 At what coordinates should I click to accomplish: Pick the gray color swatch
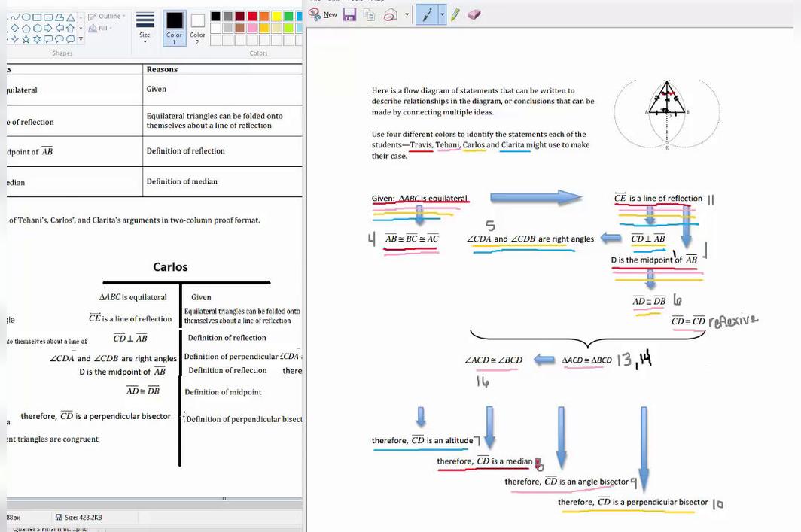point(228,17)
